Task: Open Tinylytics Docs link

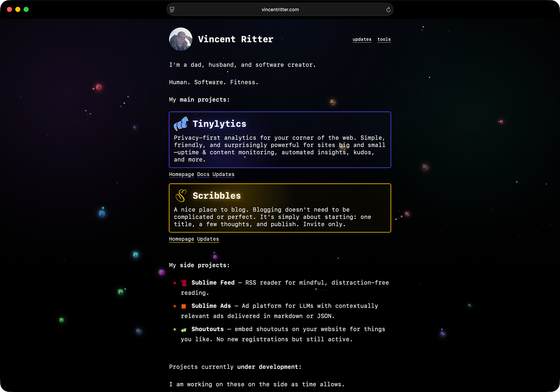Action: pyautogui.click(x=203, y=174)
